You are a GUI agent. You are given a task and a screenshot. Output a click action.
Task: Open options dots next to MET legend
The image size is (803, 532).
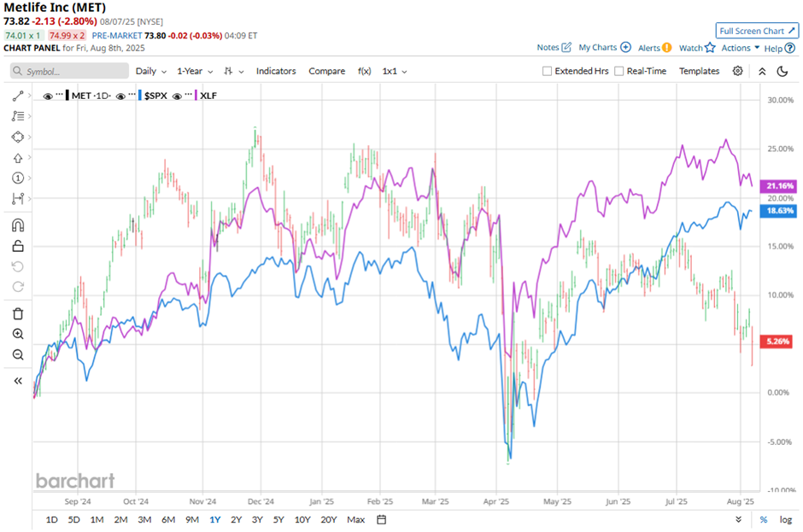coord(60,96)
